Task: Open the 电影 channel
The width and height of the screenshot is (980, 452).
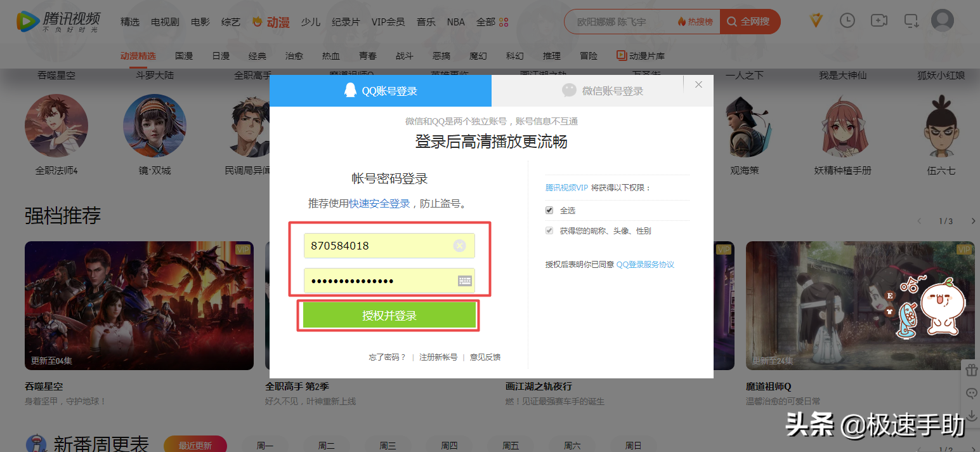Action: point(200,22)
